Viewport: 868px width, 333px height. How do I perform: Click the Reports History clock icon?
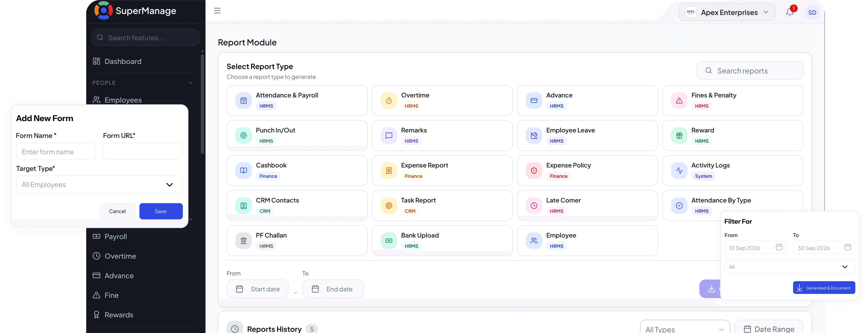coord(235,329)
